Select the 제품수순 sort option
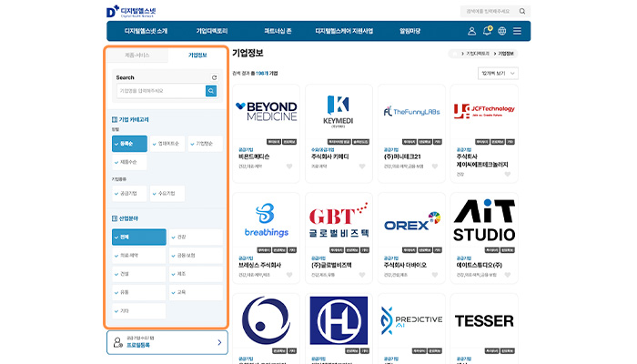Viewport: 637px width, 364px height. tap(129, 162)
